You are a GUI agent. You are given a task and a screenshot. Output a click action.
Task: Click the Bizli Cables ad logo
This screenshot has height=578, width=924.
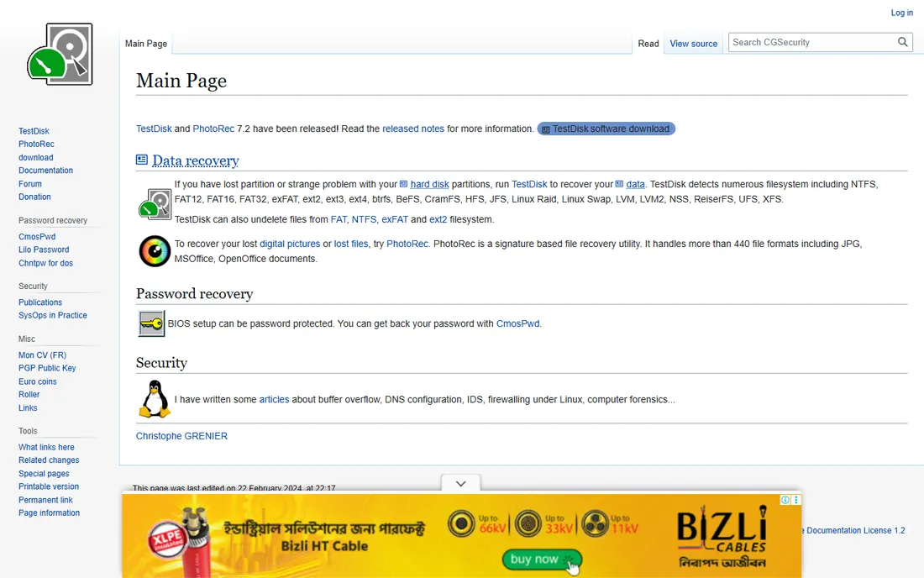click(x=722, y=535)
